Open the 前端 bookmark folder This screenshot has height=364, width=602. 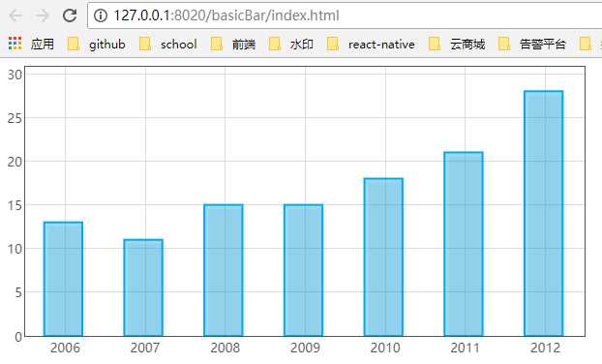[x=232, y=45]
